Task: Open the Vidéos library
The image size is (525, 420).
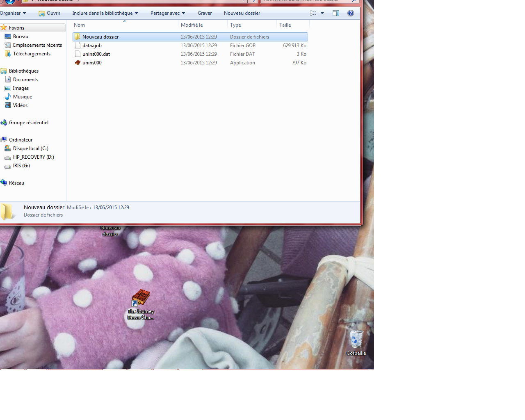Action: (20, 105)
